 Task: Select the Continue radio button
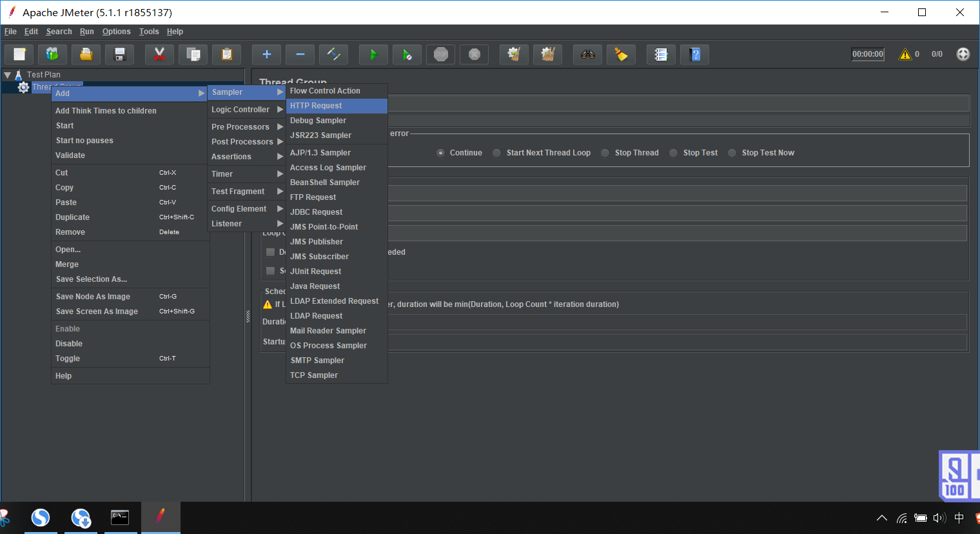441,153
